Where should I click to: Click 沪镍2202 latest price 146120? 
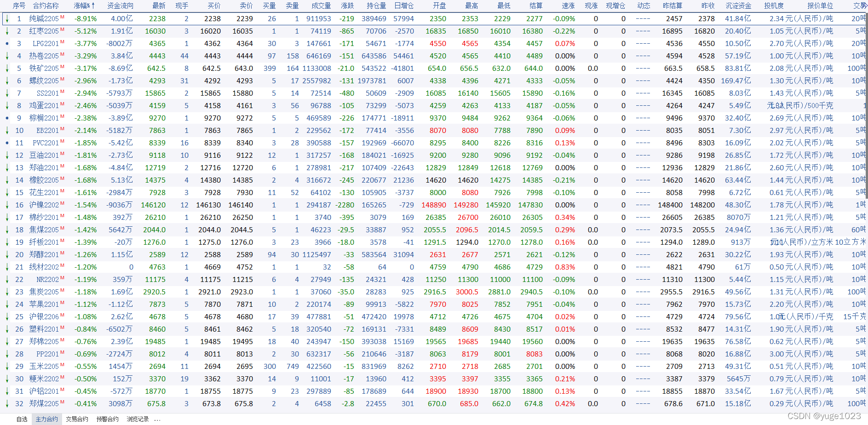click(153, 205)
